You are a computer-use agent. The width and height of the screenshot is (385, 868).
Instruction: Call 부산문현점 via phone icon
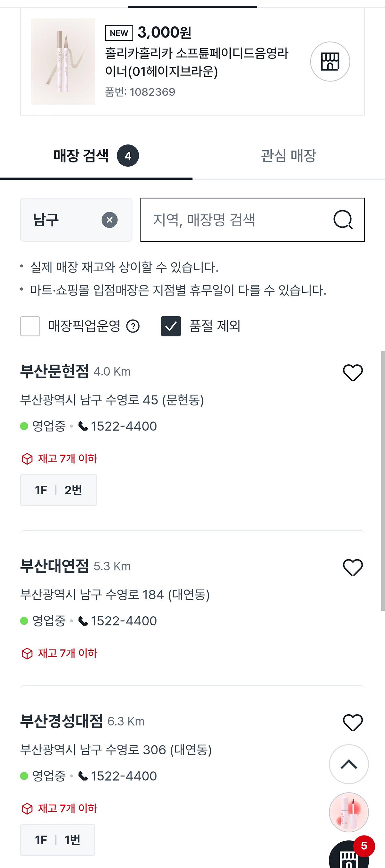pyautogui.click(x=83, y=426)
